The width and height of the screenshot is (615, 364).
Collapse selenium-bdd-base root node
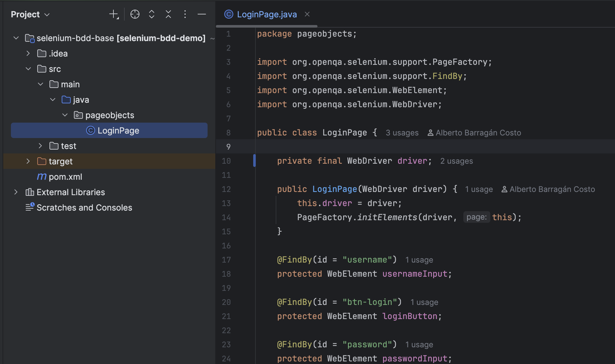point(16,38)
